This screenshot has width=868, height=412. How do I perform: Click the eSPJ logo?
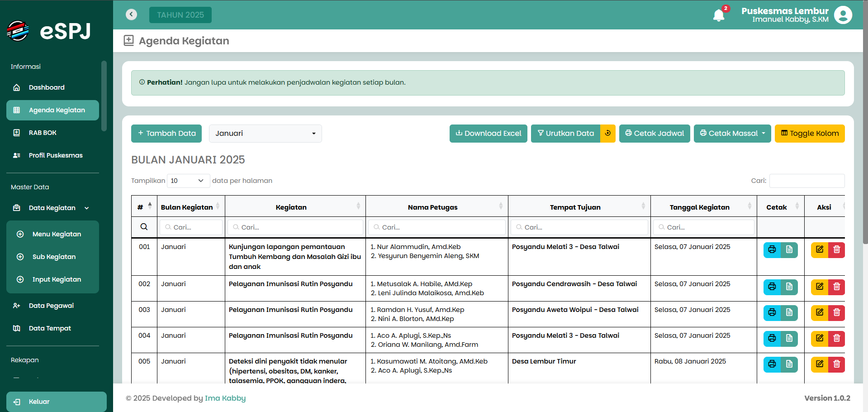49,31
